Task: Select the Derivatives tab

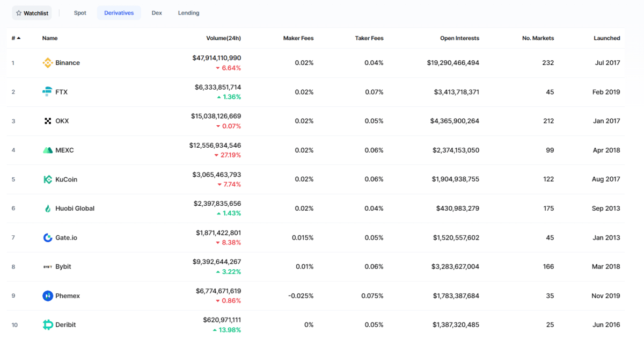Action: point(119,13)
